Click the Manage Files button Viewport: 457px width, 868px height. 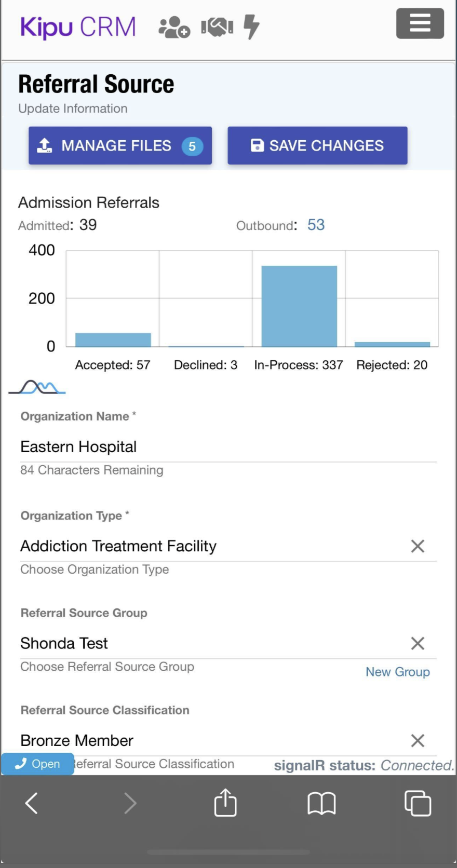[120, 146]
